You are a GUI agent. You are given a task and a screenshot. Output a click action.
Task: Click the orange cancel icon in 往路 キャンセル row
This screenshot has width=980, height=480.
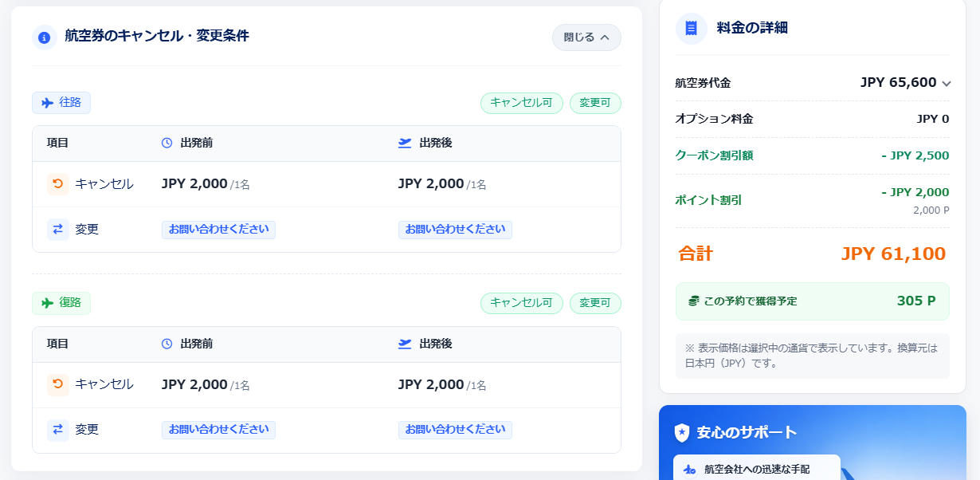point(57,184)
